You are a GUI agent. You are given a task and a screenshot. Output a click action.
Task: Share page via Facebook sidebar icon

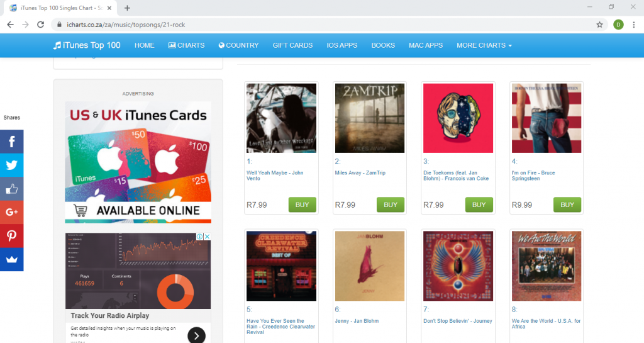pos(11,142)
